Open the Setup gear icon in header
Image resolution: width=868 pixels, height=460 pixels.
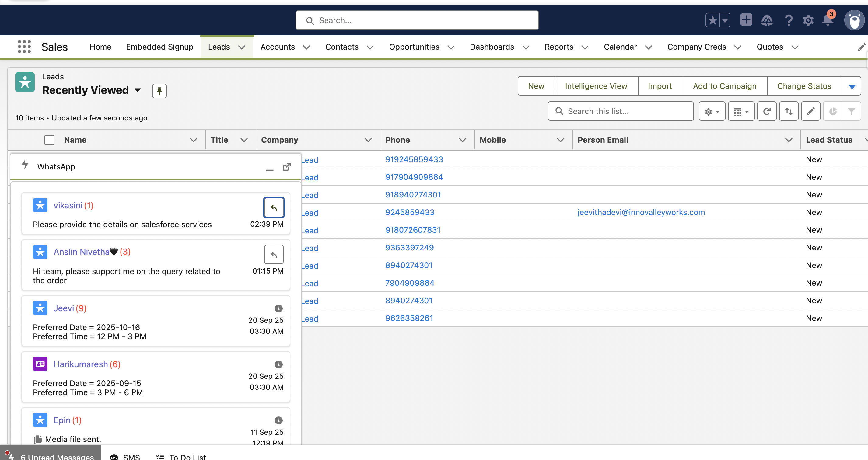pyautogui.click(x=808, y=20)
